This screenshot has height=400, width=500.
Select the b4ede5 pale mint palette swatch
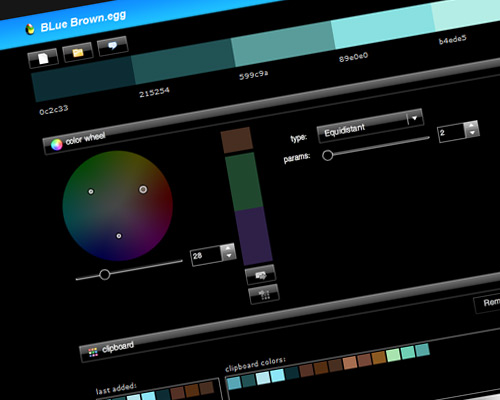coord(466,15)
